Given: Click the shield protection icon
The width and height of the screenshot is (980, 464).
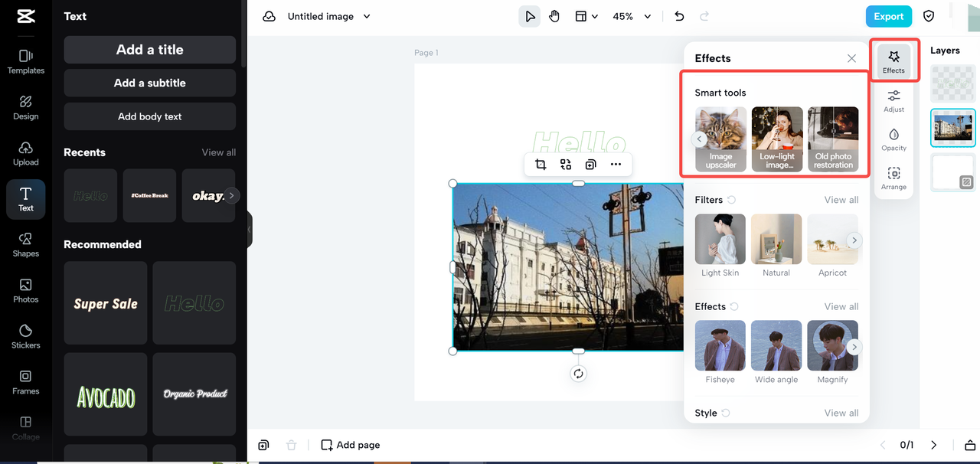Looking at the screenshot, I should 929,16.
